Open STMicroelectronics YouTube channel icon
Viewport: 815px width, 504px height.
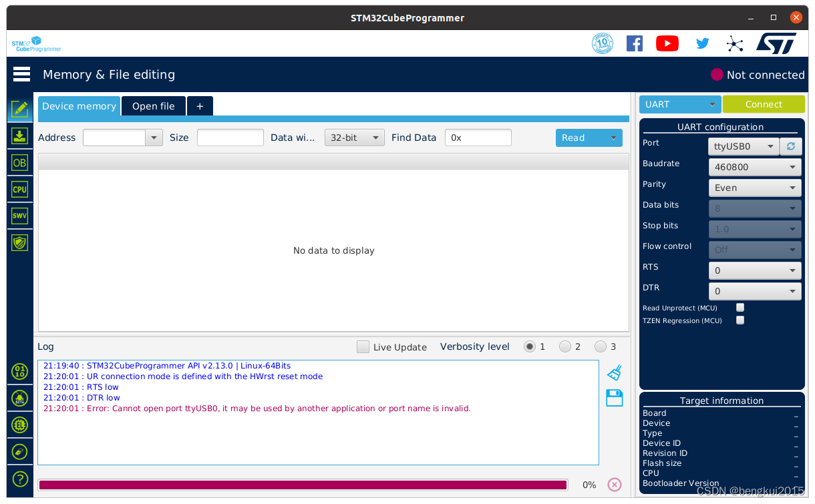667,43
